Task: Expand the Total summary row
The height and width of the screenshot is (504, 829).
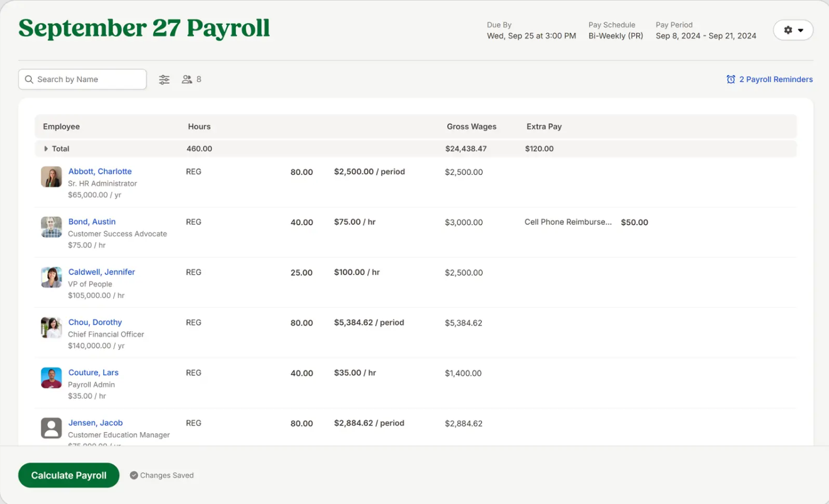Action: click(x=46, y=148)
